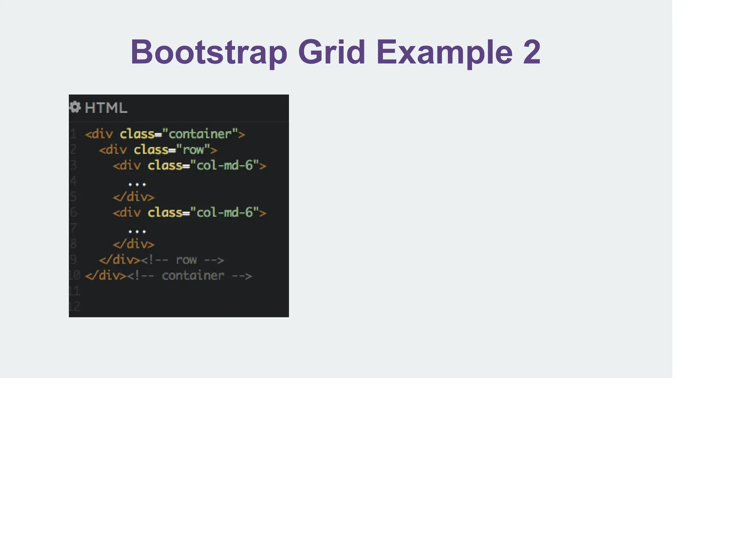Click the <!-- container --> comment
This screenshot has width=747, height=560.
tap(190, 276)
